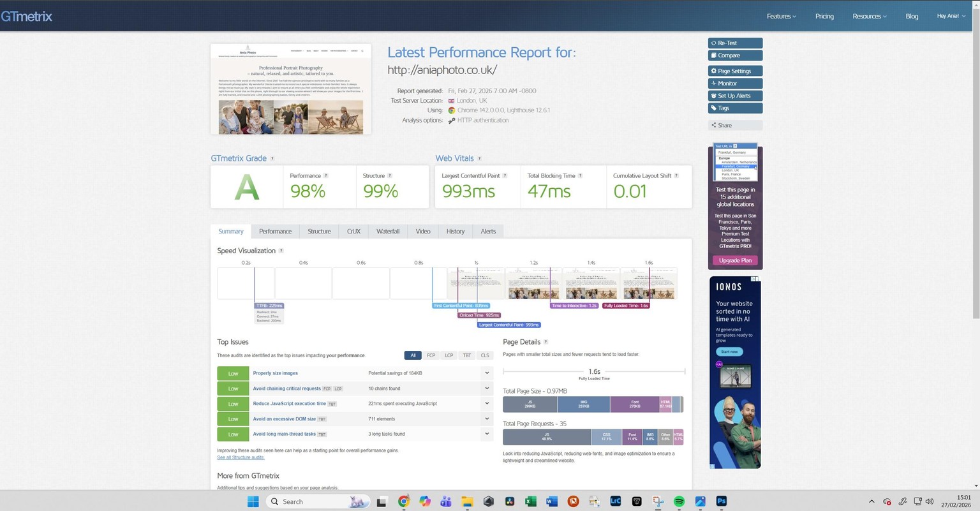Expand the Avoid an excessive DOM size audit

click(487, 419)
